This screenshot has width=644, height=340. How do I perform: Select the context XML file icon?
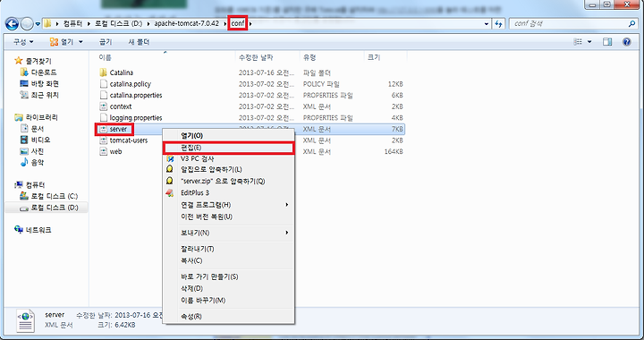(104, 106)
